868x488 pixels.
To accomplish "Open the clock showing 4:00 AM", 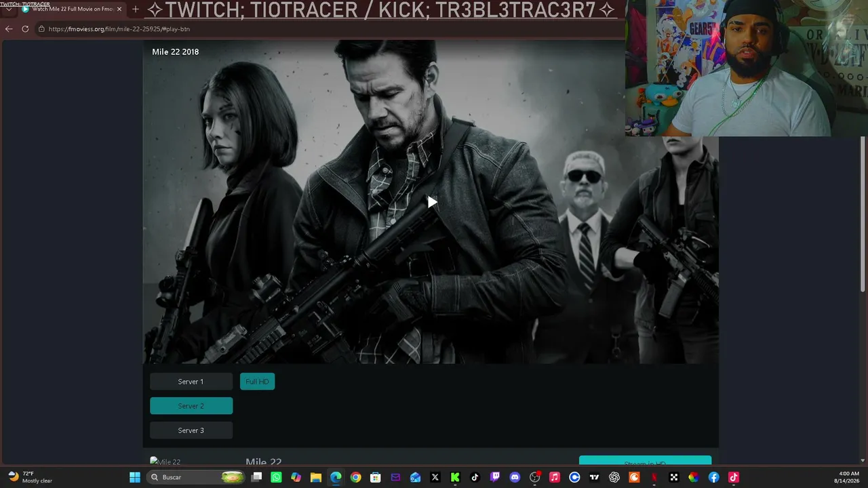I will tap(849, 477).
